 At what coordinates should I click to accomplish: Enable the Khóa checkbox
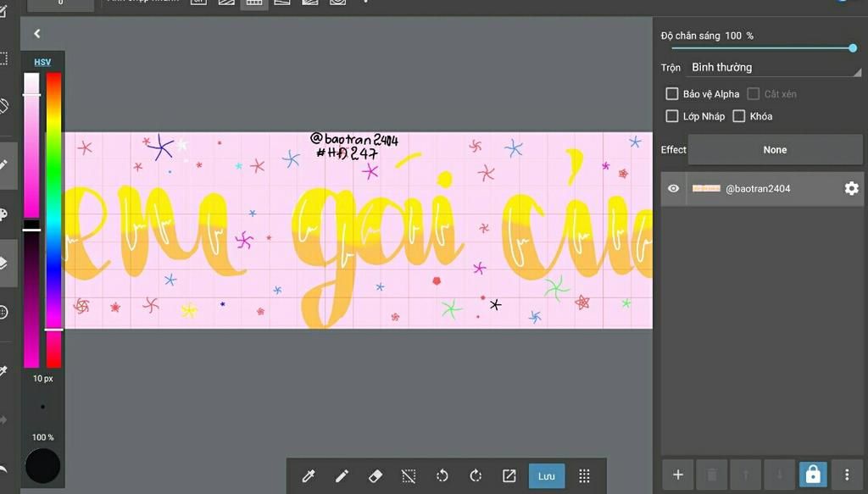coord(738,116)
